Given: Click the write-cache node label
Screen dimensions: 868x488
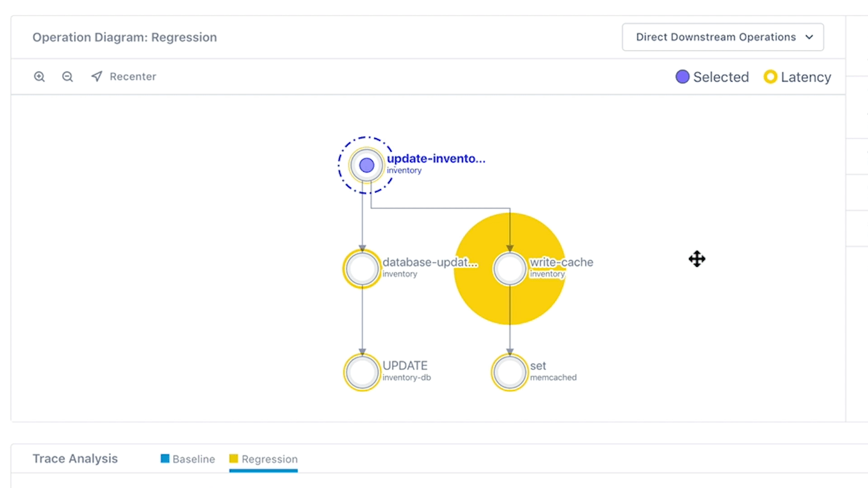Looking at the screenshot, I should (561, 263).
